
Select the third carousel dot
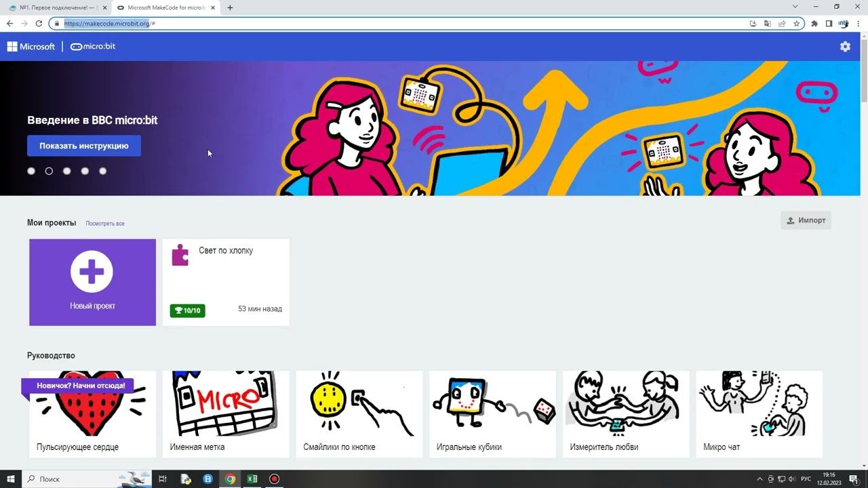pyautogui.click(x=67, y=171)
